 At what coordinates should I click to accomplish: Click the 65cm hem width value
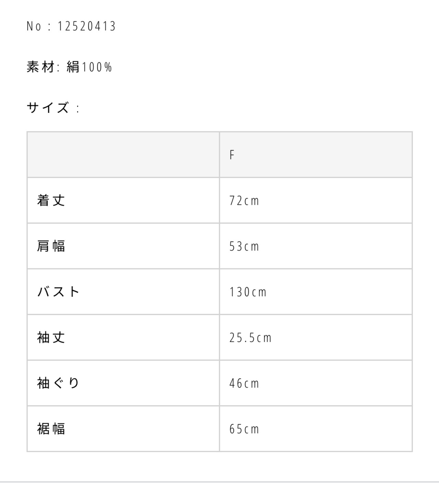244,429
